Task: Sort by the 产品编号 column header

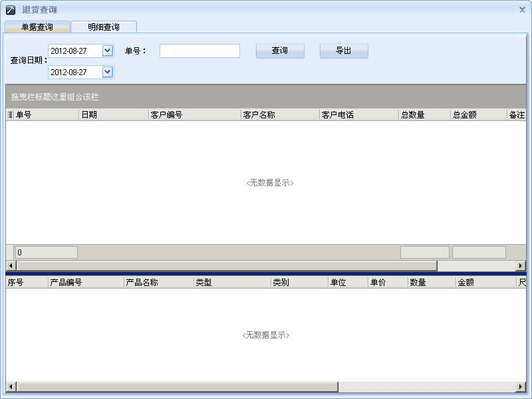Action: coord(86,282)
